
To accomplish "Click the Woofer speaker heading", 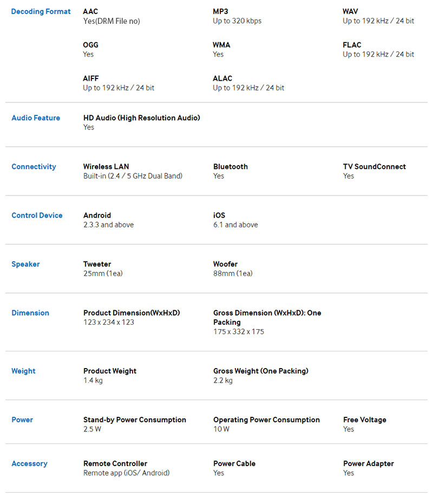I will click(225, 264).
